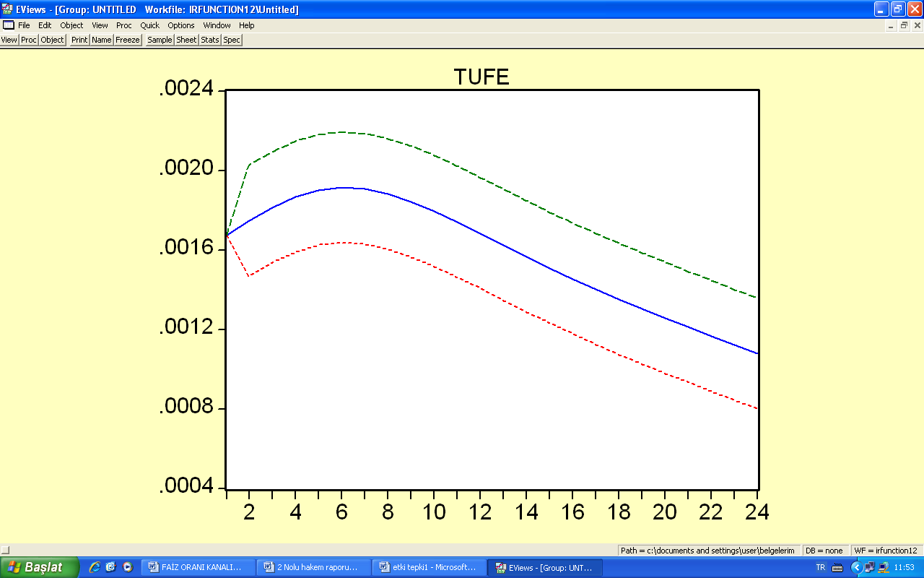
Task: Switch to FAİZ ORANI KANALI Word document
Action: pos(198,567)
